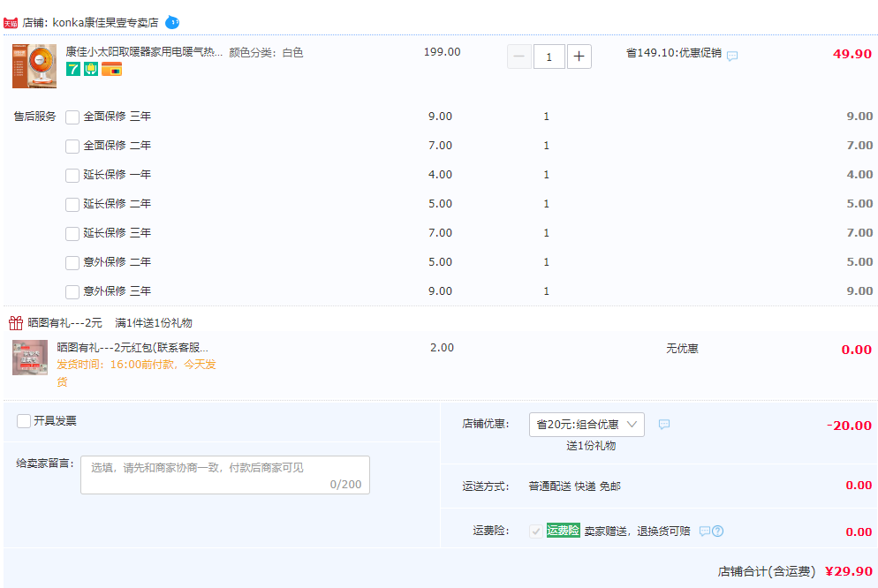Click the red gift box icon next to 晒图有礼
878x588 pixels.
[x=16, y=323]
